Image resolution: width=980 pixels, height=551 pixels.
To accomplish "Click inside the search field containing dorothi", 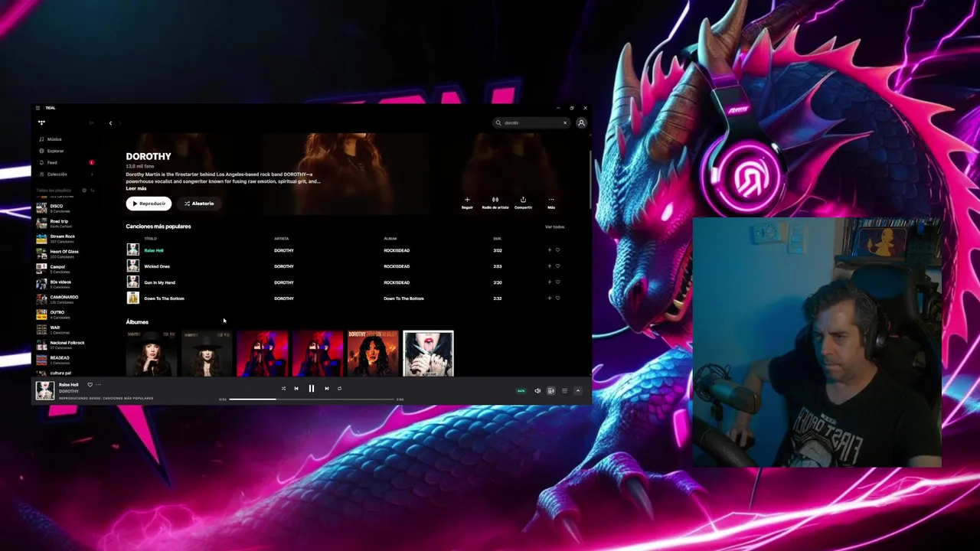I will [x=532, y=122].
